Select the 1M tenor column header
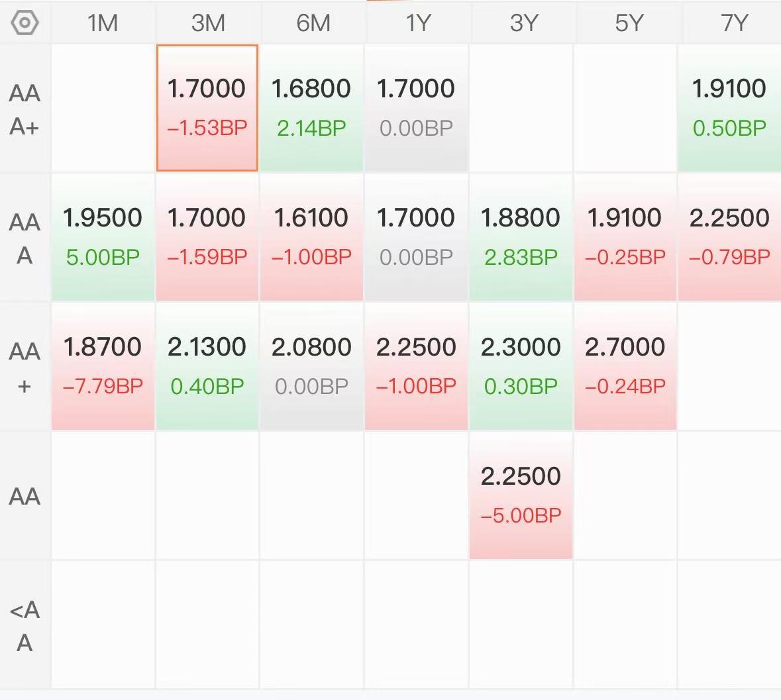The width and height of the screenshot is (781, 700). pos(103,23)
